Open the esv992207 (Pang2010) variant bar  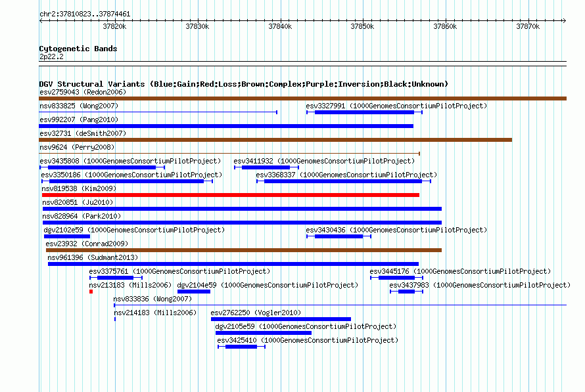(x=226, y=126)
